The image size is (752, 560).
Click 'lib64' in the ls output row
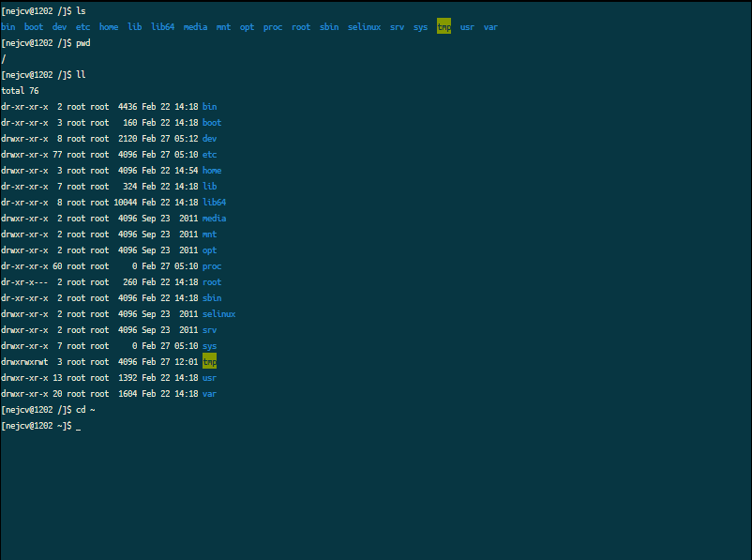[162, 27]
